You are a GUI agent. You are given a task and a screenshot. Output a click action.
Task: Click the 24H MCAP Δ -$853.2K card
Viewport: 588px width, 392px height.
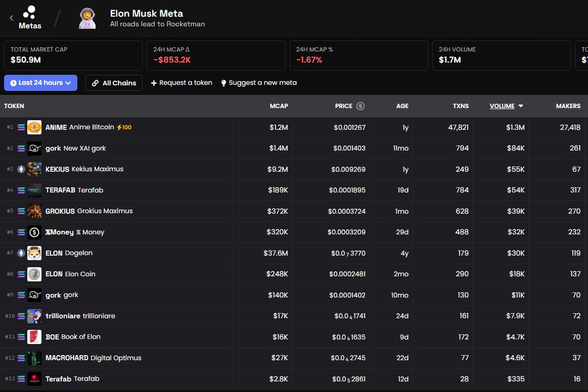point(216,56)
